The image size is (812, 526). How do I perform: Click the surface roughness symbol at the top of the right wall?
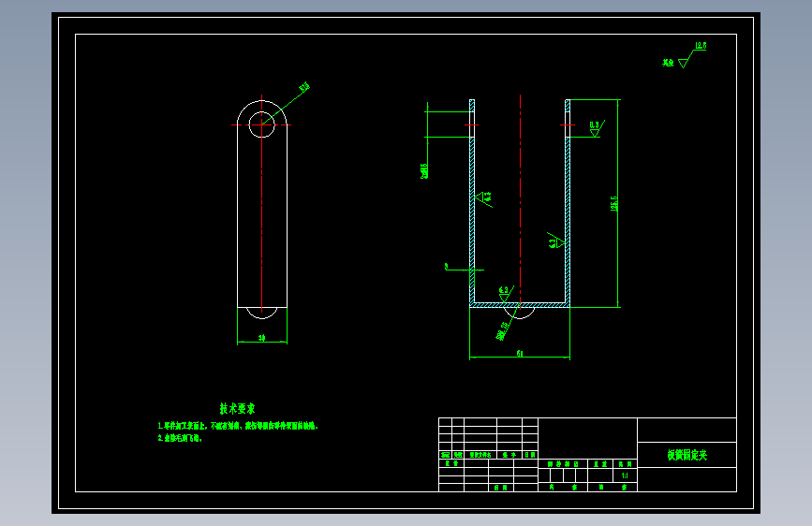tap(597, 129)
